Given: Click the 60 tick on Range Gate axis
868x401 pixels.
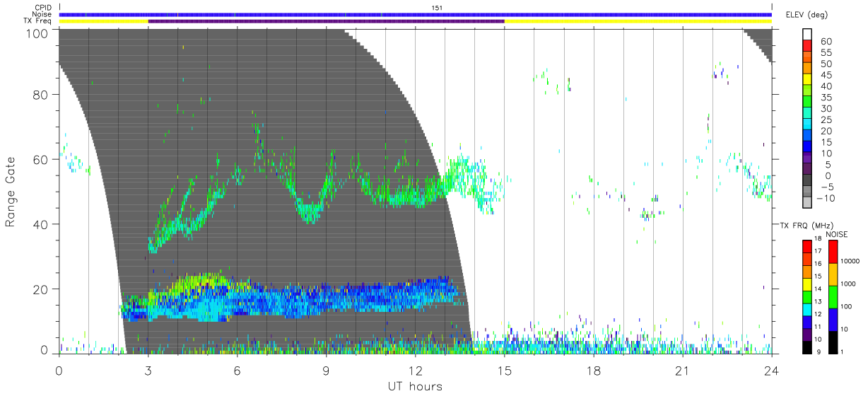Looking at the screenshot, I should click(40, 159).
